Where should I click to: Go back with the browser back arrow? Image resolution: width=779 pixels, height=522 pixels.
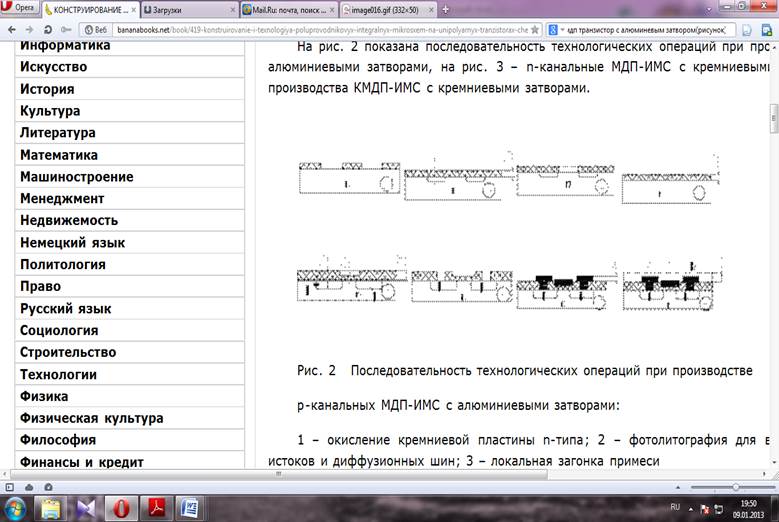click(12, 30)
